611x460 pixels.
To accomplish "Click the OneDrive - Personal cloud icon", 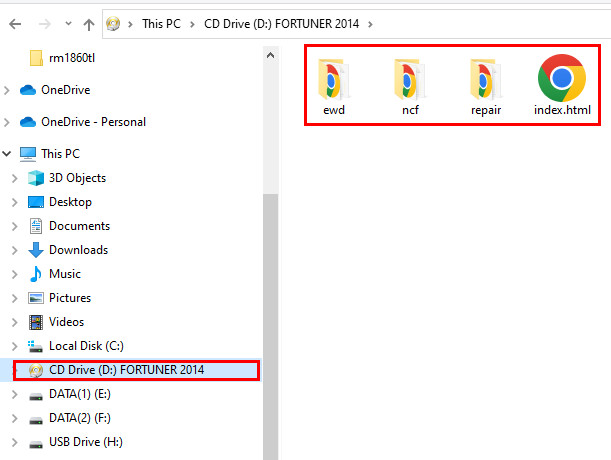I will coord(28,122).
